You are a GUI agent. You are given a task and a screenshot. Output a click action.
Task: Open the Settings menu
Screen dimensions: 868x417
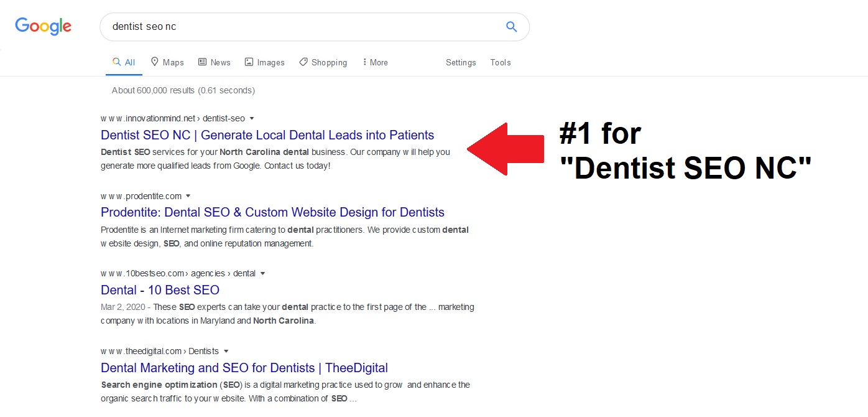pos(461,62)
